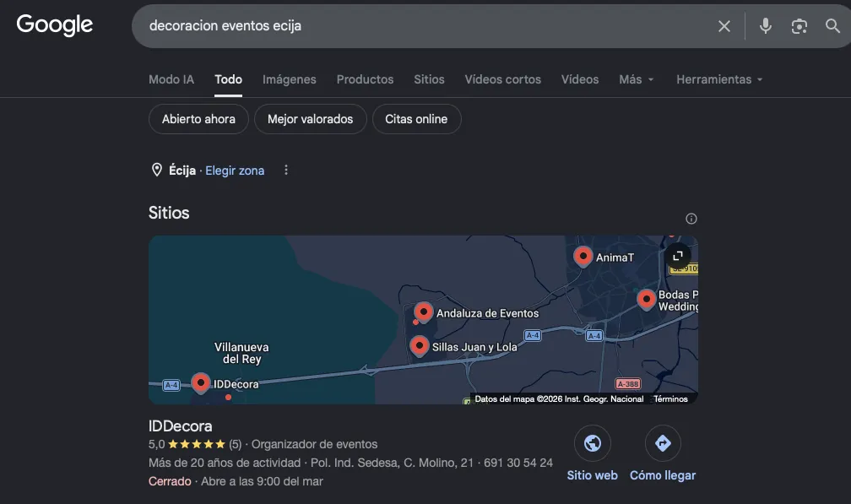Expand the Herramientas dropdown
The width and height of the screenshot is (851, 504).
coord(719,79)
